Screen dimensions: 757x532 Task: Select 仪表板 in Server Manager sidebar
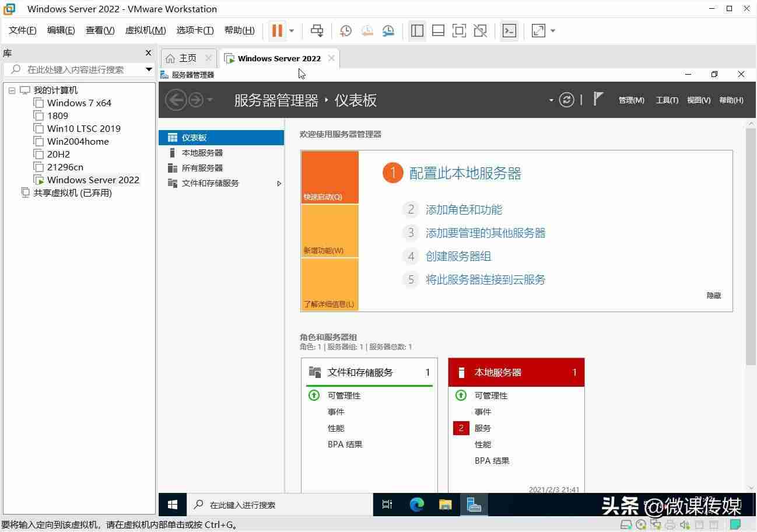pyautogui.click(x=221, y=138)
